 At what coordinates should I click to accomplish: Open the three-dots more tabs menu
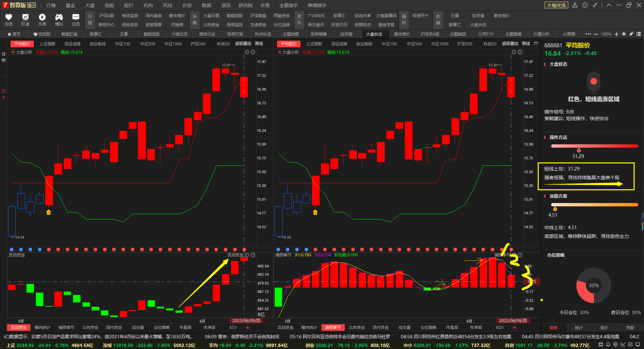click(588, 34)
